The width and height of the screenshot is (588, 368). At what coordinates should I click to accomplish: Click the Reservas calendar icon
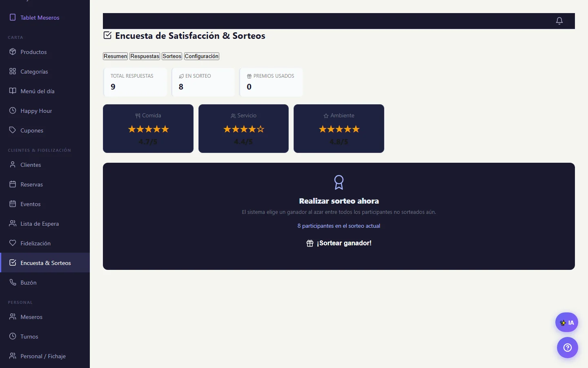coord(13,184)
